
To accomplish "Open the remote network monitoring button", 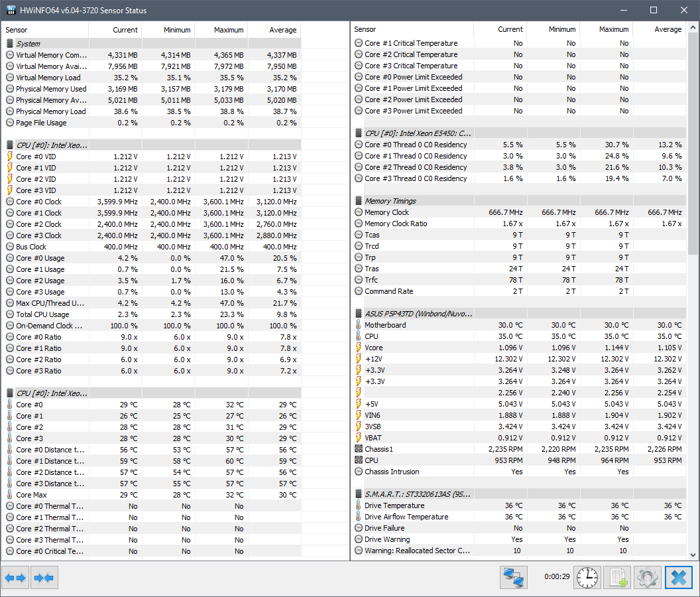I will pyautogui.click(x=513, y=578).
